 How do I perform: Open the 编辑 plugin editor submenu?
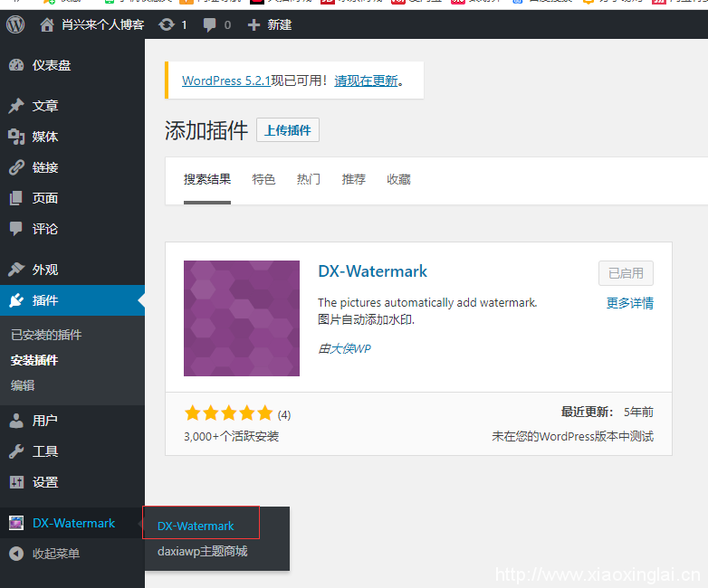(x=23, y=385)
